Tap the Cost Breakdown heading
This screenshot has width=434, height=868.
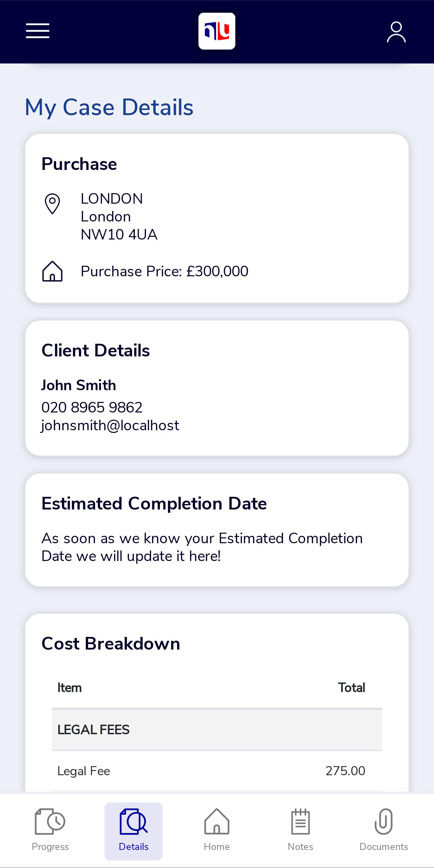(x=111, y=644)
